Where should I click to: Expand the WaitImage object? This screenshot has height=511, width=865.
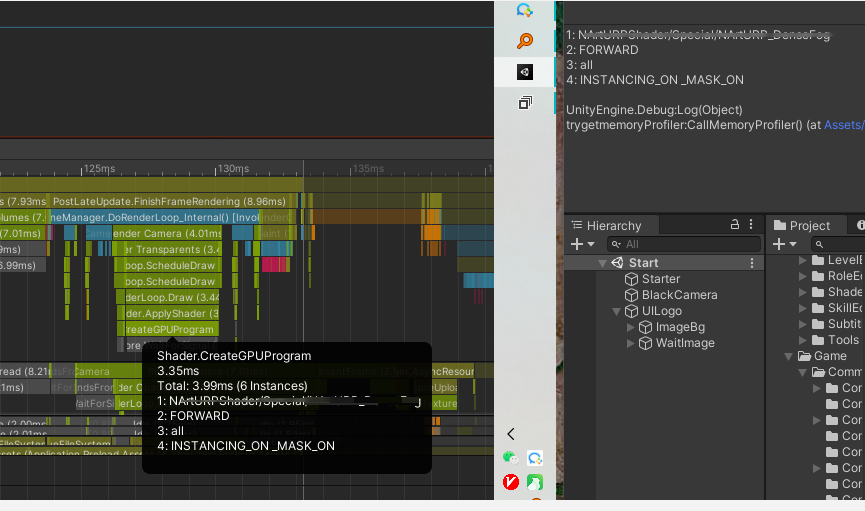(631, 343)
